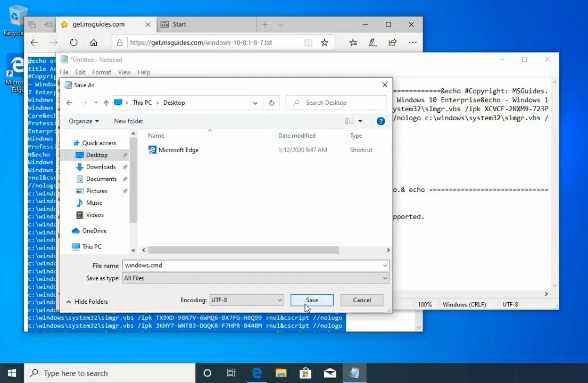Open File Explorer from the taskbar
Viewport: 588px width, 383px height.
[x=280, y=373]
